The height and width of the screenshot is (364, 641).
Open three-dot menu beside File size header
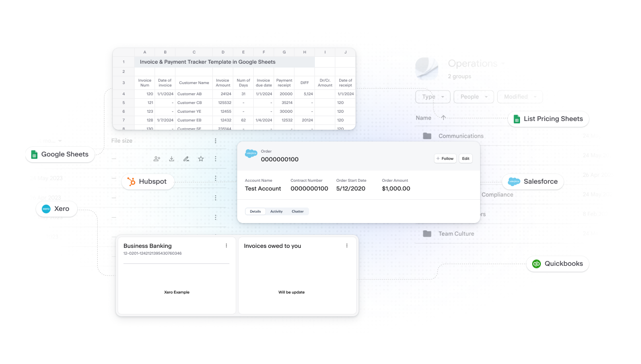tap(216, 141)
